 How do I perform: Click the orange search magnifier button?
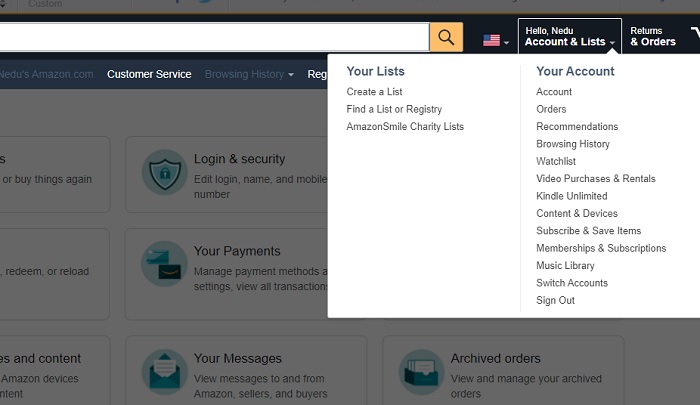pos(446,37)
